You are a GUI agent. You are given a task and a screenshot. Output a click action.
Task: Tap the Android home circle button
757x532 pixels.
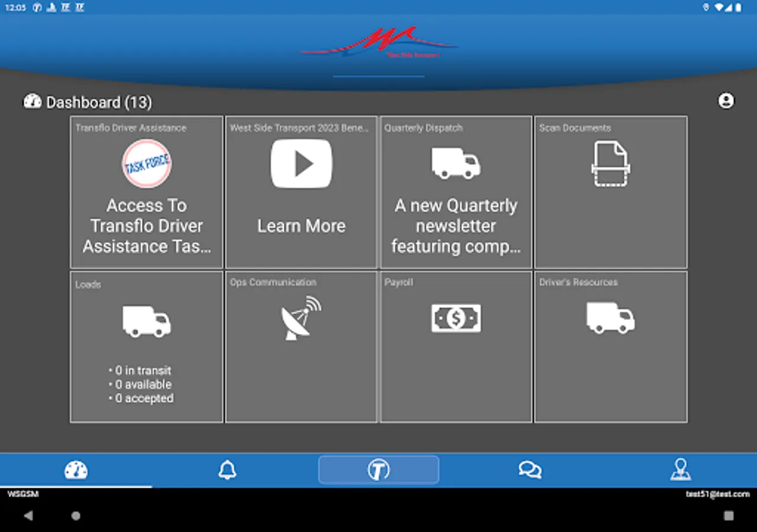point(76,515)
